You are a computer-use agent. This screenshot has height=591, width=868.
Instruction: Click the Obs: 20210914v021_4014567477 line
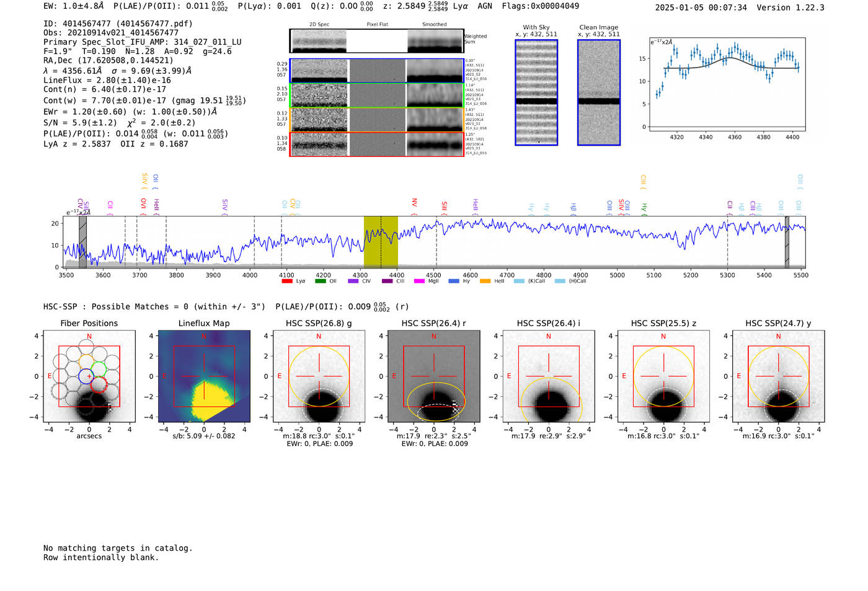pos(111,33)
